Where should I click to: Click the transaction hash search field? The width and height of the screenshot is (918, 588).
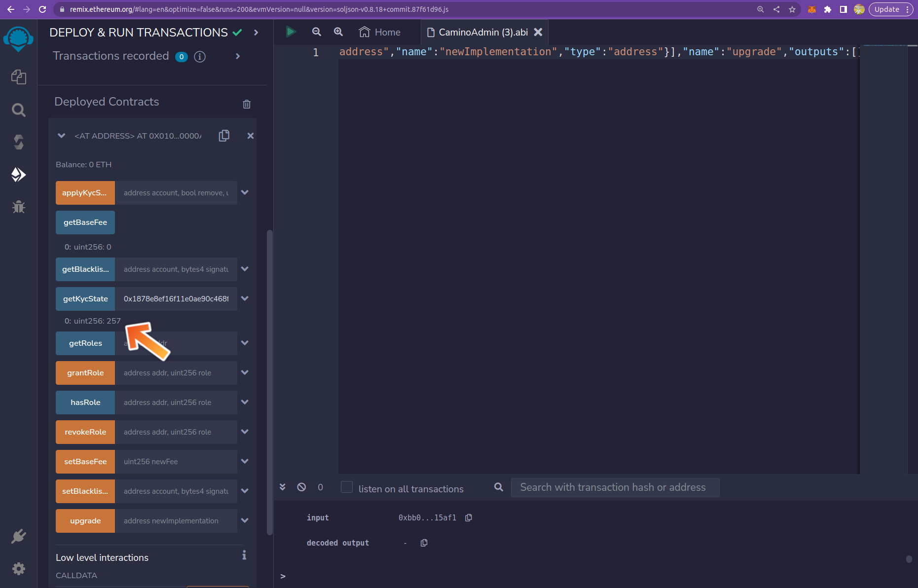(615, 487)
